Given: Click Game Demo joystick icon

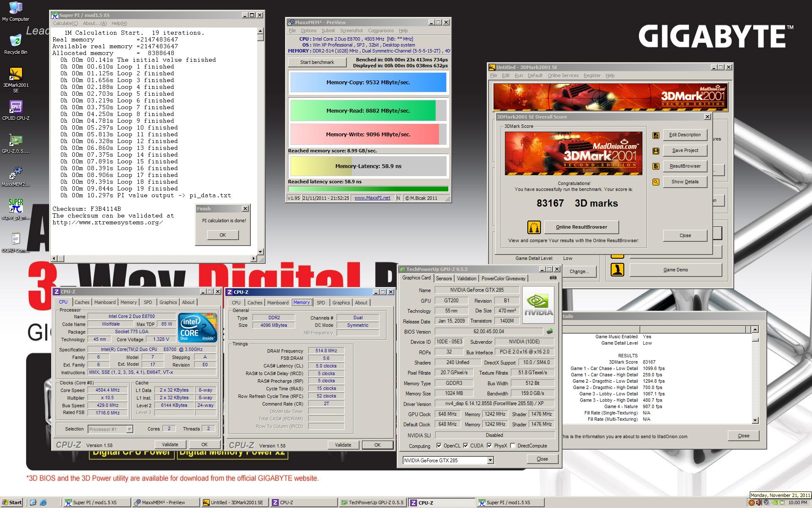Looking at the screenshot, I should click(x=617, y=270).
